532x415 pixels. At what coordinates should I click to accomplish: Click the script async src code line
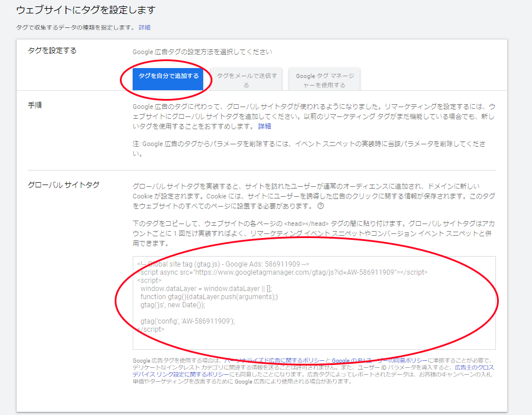point(282,272)
